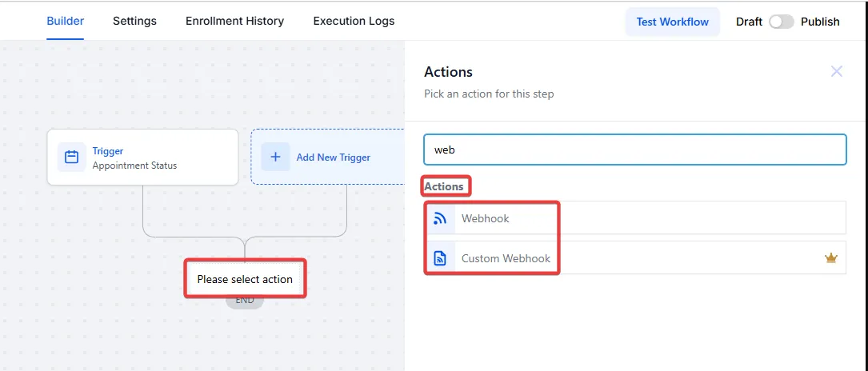Image resolution: width=868 pixels, height=371 pixels.
Task: Toggle the Draft/Publish switch
Action: pos(781,22)
